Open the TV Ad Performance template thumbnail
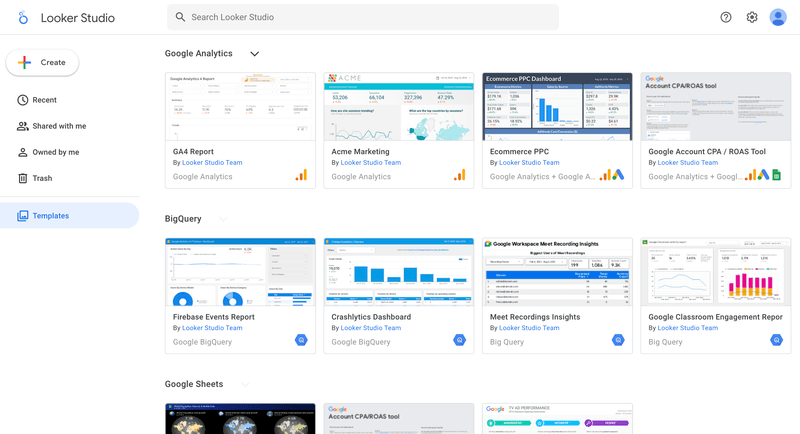The width and height of the screenshot is (800, 434). [x=557, y=419]
